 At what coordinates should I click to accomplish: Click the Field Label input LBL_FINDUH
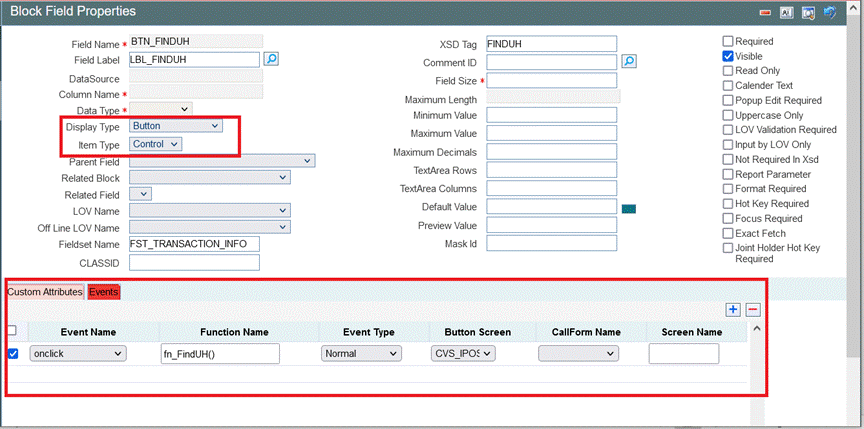(x=194, y=59)
